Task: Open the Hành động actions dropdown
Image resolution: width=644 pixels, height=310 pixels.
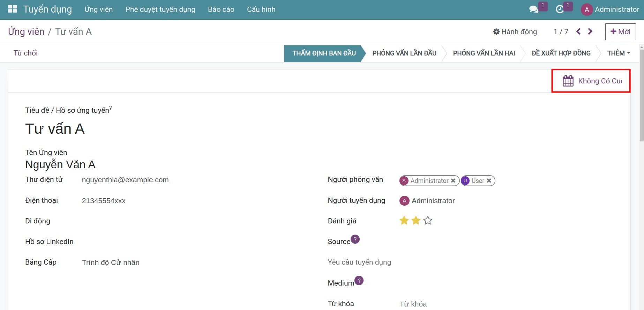Action: [x=515, y=32]
